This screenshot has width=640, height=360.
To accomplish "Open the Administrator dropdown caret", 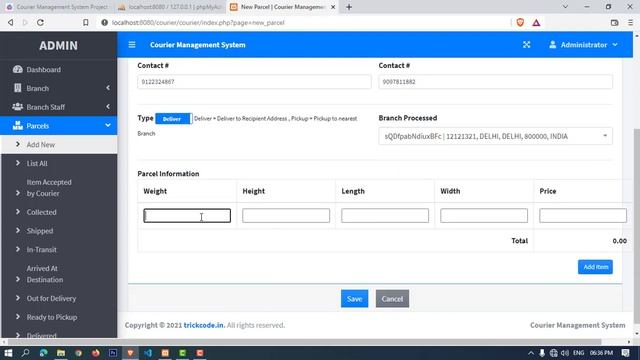I will (615, 45).
